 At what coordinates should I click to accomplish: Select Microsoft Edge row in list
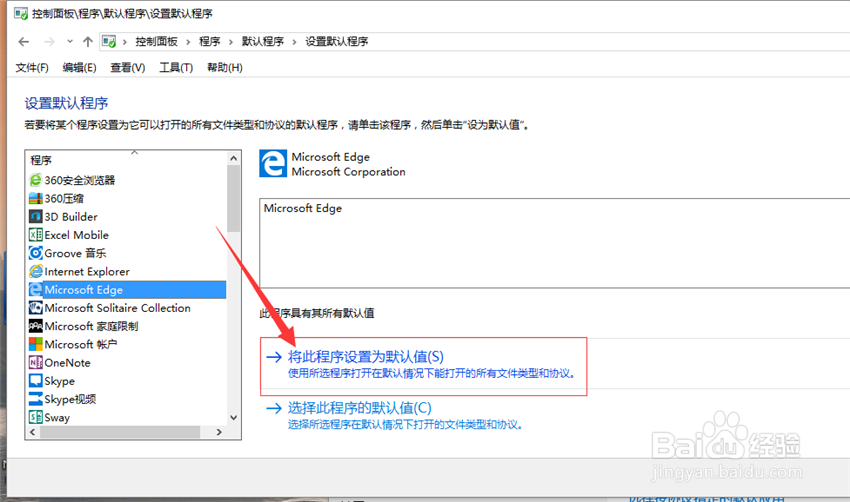127,289
